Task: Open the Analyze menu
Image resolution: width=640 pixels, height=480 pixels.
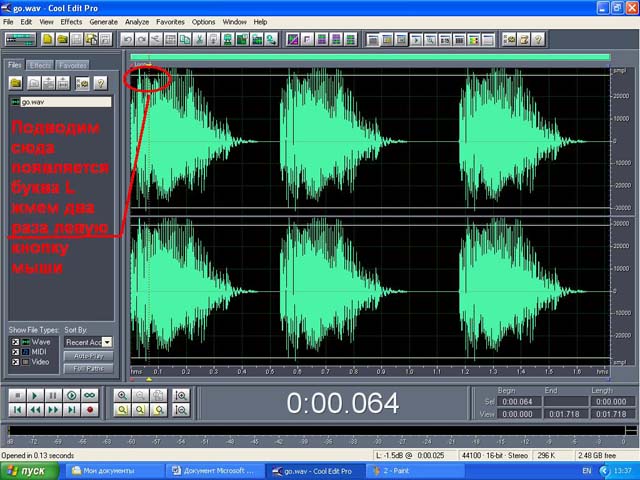Action: pos(137,22)
